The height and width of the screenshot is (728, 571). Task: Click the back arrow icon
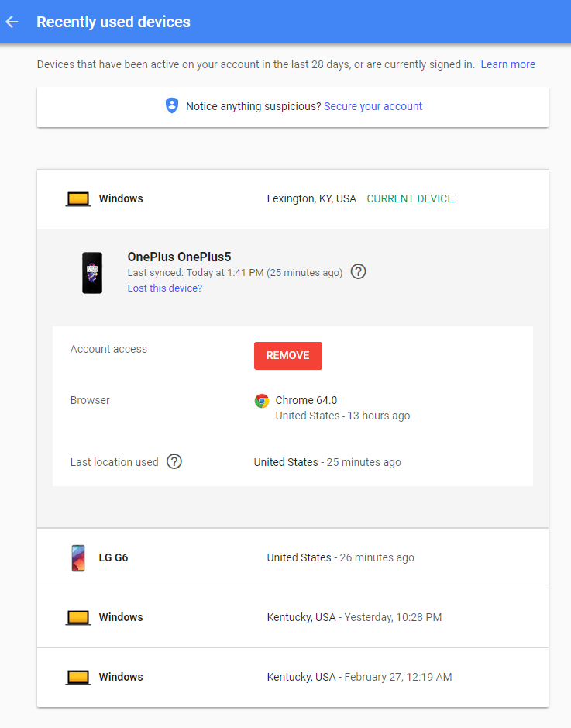(12, 22)
